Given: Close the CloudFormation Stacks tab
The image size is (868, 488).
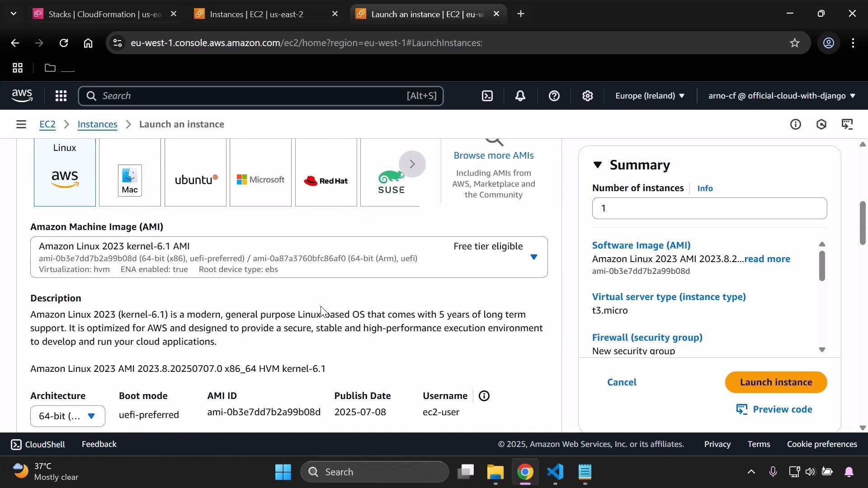Looking at the screenshot, I should 173,14.
